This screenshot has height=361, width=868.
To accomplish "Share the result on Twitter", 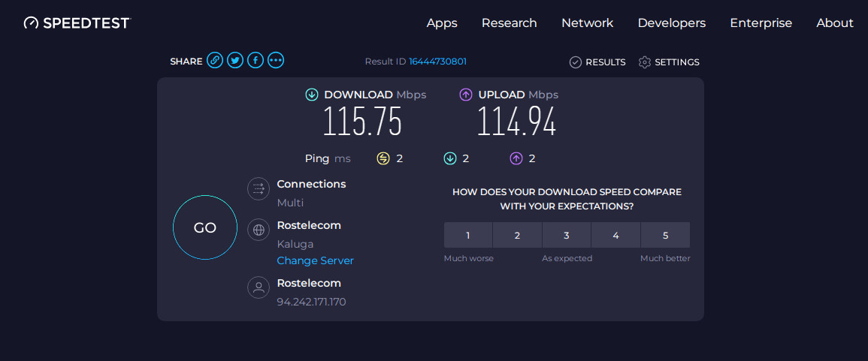I will (x=235, y=60).
